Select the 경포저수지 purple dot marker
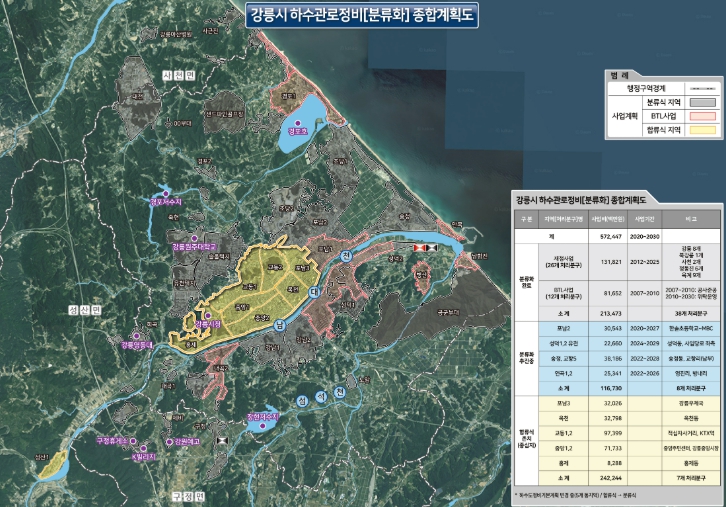726x507 pixels. pyautogui.click(x=166, y=194)
